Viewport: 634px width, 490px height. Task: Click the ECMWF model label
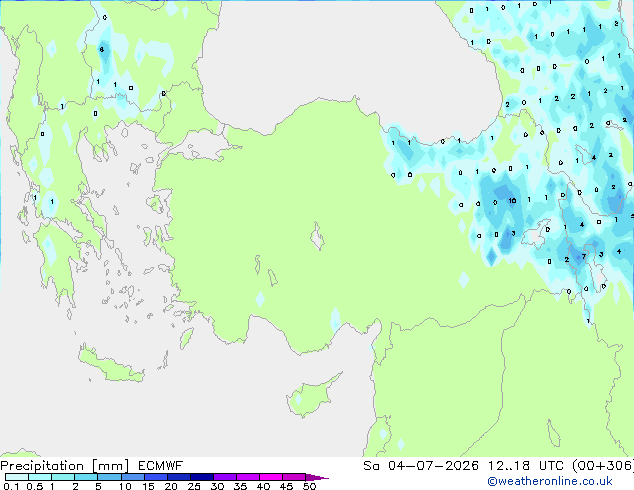(x=161, y=466)
